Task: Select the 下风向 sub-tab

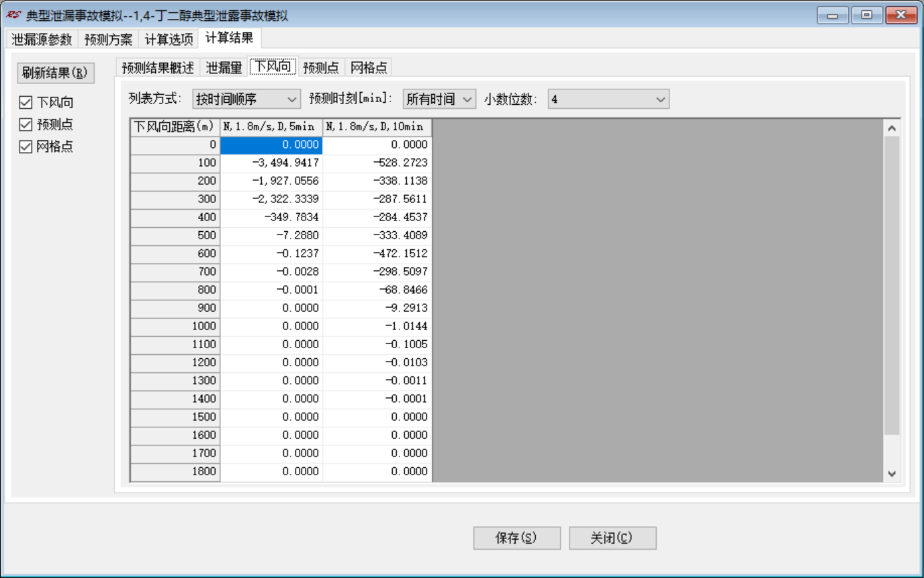Action: pos(273,67)
